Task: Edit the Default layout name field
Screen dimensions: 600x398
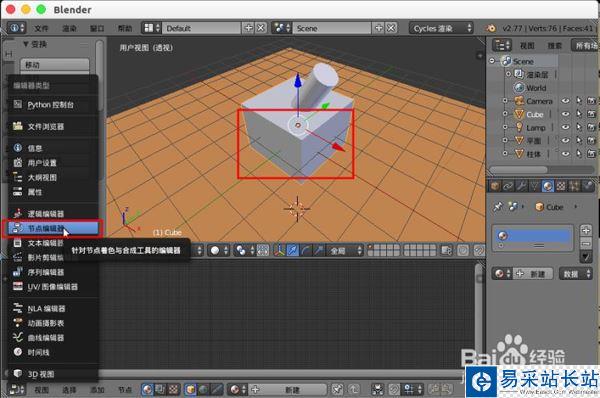Action: tap(202, 28)
